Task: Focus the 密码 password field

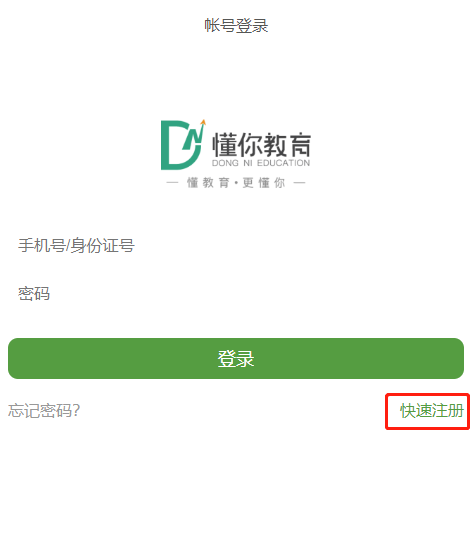Action: click(236, 294)
